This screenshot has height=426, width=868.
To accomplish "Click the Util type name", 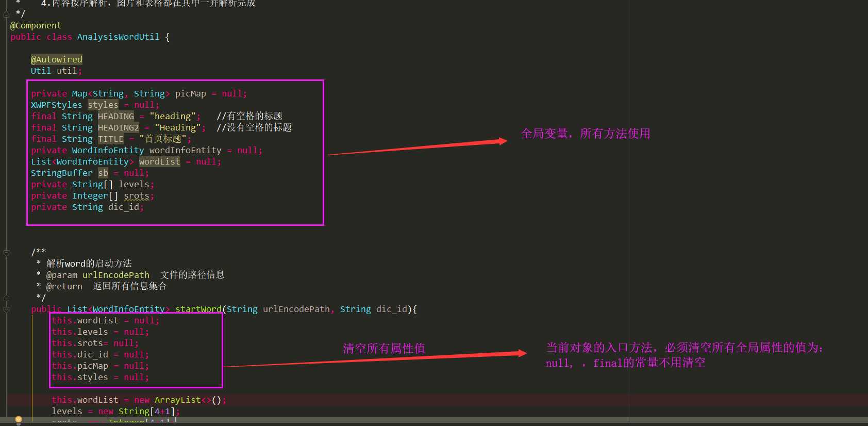I will (41, 71).
